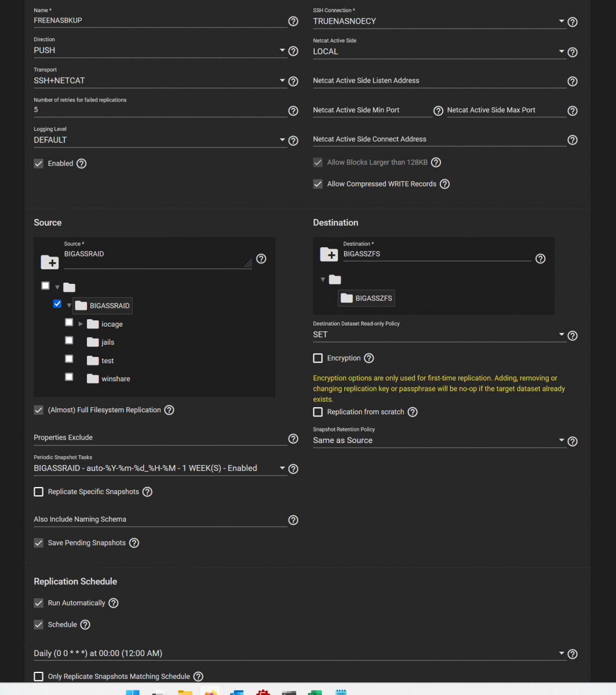Open help for Snapshot Retention Policy

(573, 441)
